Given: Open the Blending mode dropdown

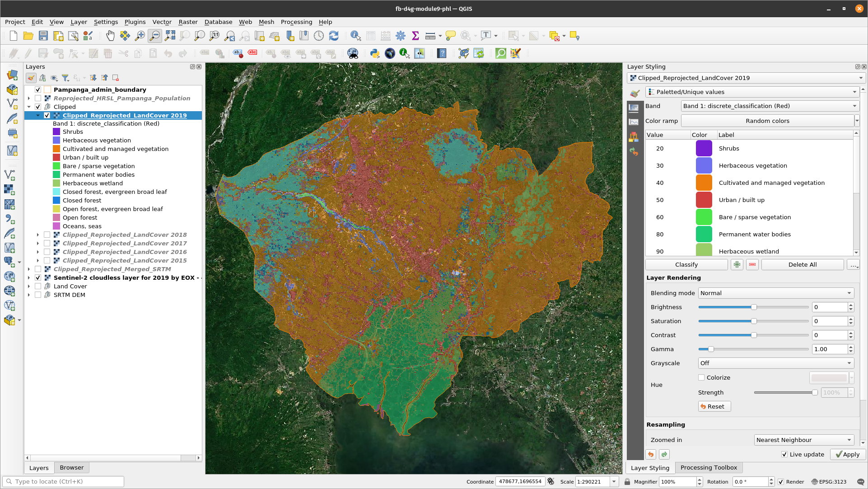Looking at the screenshot, I should (x=775, y=293).
